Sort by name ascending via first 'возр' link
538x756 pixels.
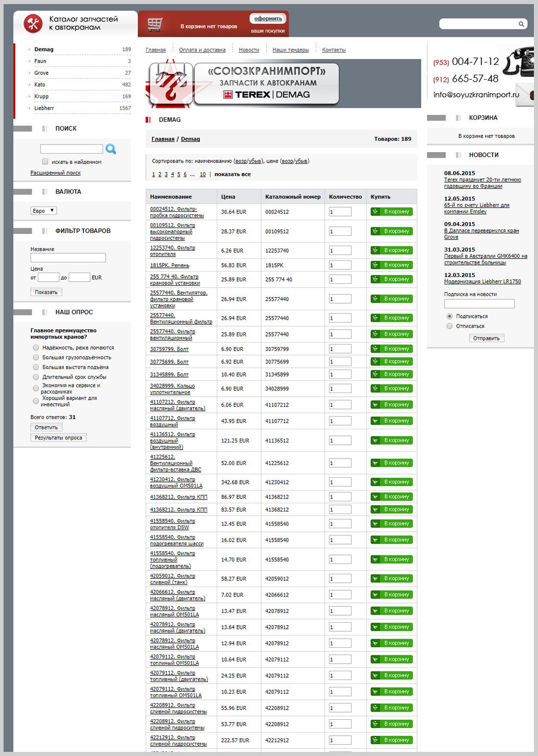click(241, 161)
